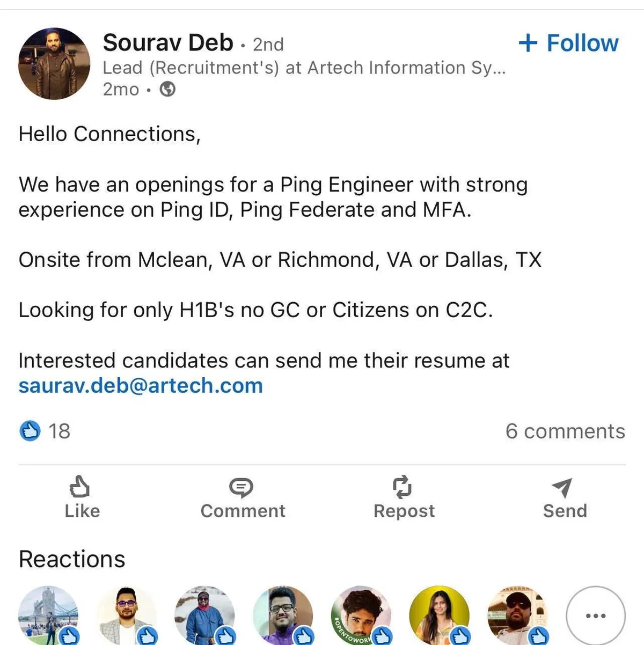This screenshot has height=645, width=644.
Task: Open the reactor avatar wearing cap and sunglasses
Action: click(x=517, y=616)
